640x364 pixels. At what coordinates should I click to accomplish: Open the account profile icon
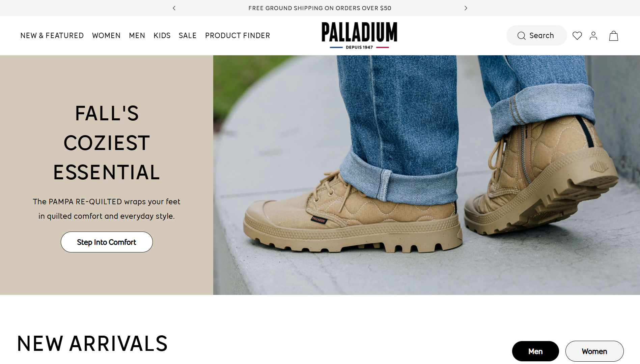point(593,36)
